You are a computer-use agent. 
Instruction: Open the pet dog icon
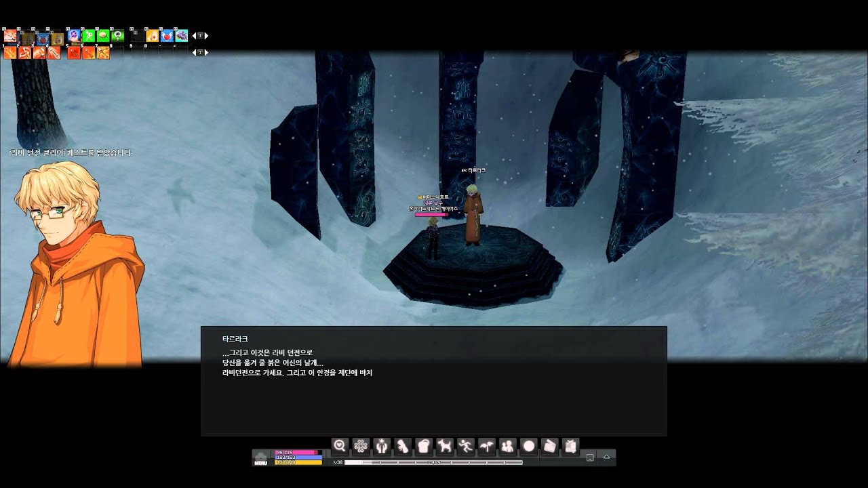[445, 446]
